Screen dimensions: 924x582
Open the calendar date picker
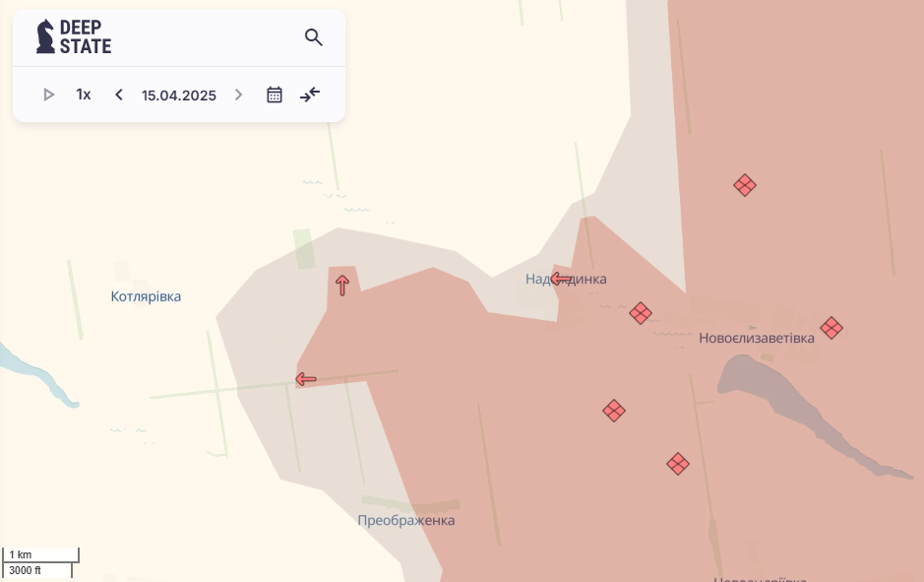[x=275, y=95]
